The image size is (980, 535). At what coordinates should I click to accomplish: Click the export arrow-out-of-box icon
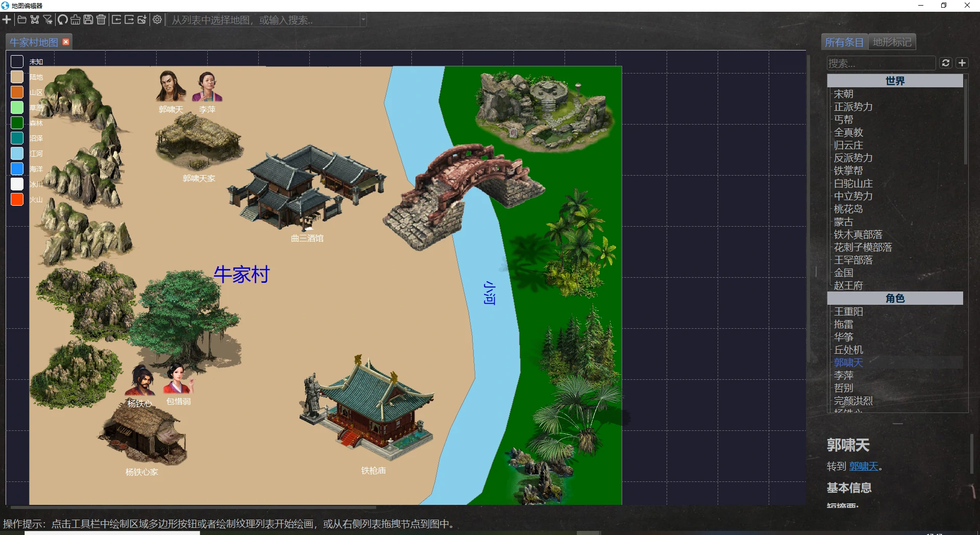click(x=129, y=20)
